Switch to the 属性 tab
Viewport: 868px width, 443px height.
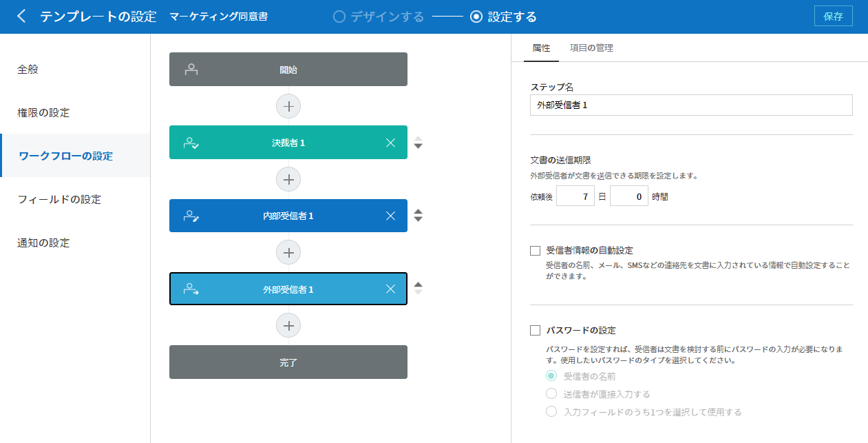pos(541,48)
